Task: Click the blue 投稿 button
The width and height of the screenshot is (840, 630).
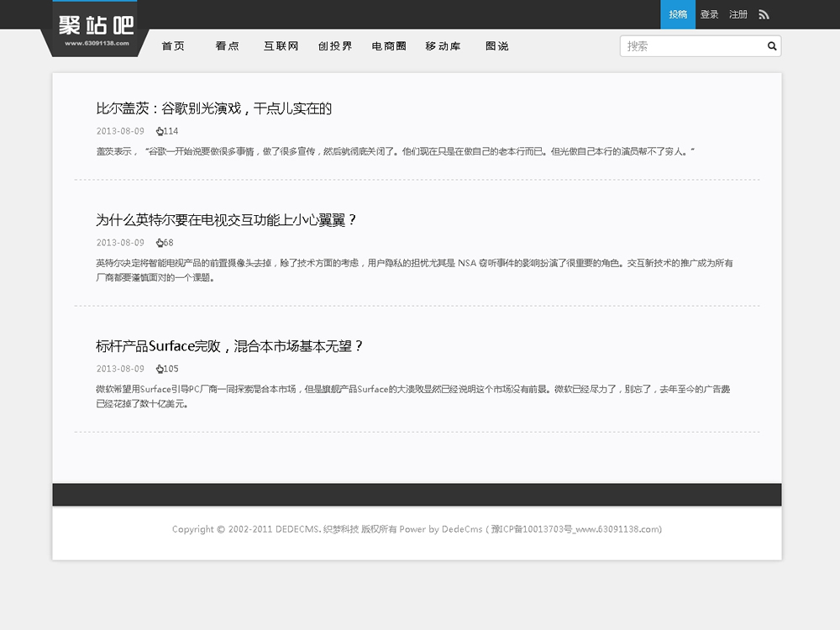Action: tap(678, 14)
